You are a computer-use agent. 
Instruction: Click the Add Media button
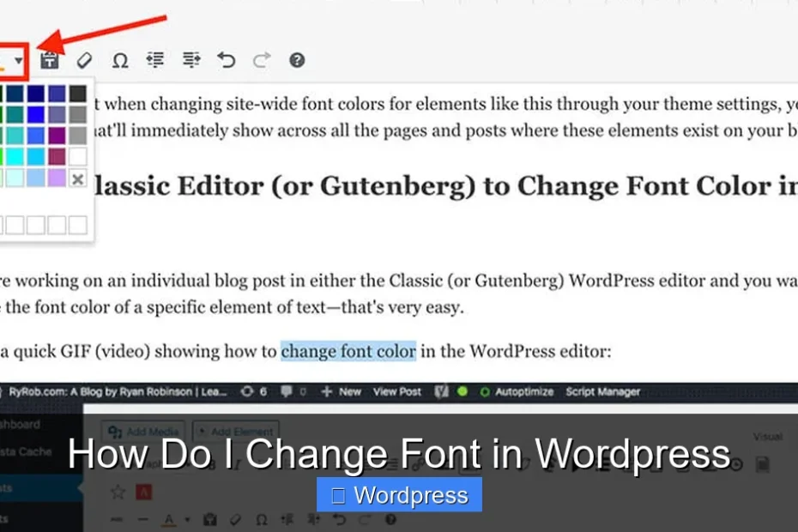pyautogui.click(x=143, y=432)
